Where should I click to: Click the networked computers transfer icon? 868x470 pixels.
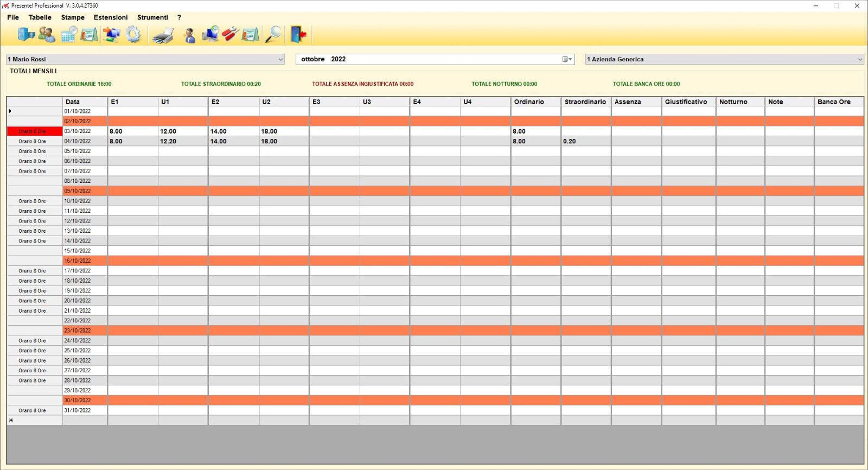112,35
